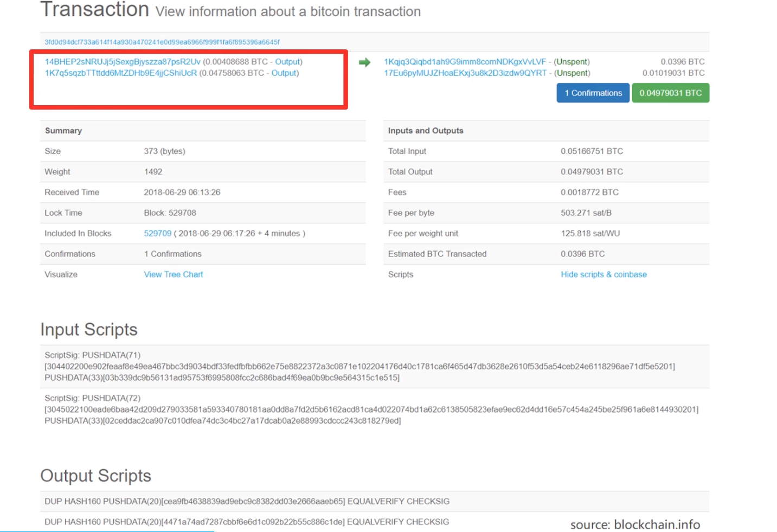Select the 0.0396 BTC output amount at top
This screenshot has height=532, width=777.
click(x=683, y=62)
